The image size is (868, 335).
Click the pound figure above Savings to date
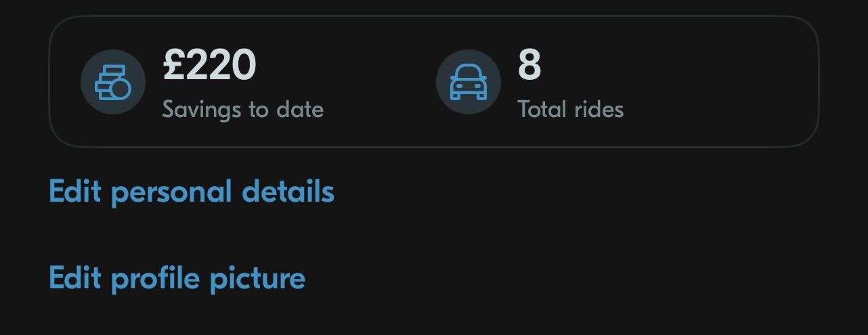tap(209, 66)
